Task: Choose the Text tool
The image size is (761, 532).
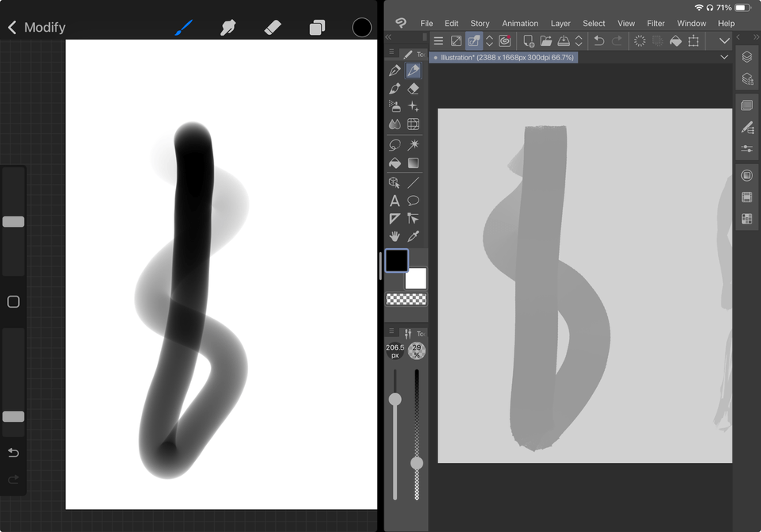Action: (x=395, y=201)
